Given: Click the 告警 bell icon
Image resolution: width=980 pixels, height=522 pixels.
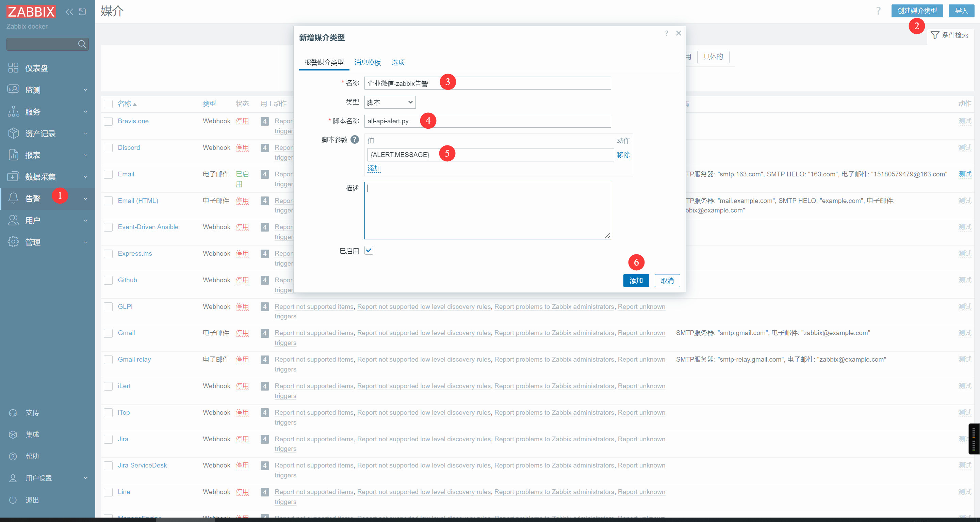Looking at the screenshot, I should coord(13,199).
